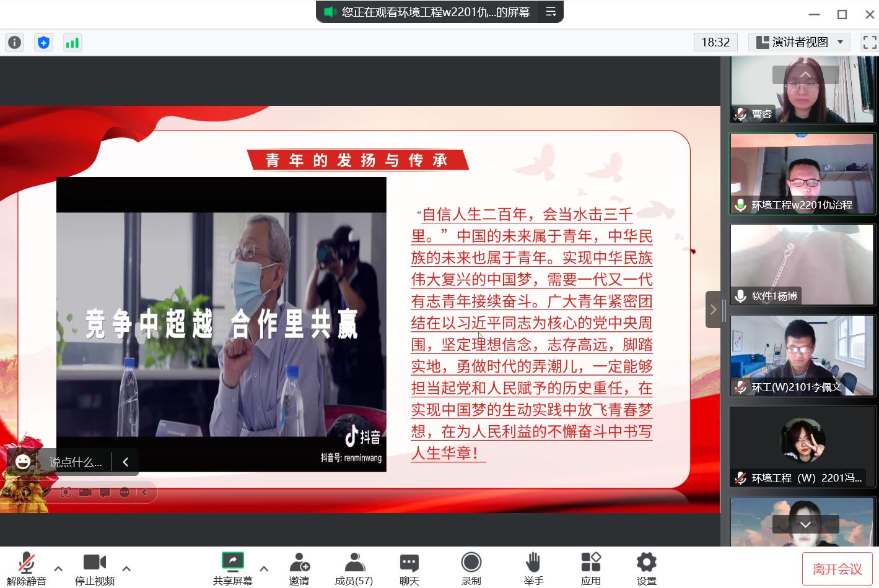Image resolution: width=879 pixels, height=588 pixels.
Task: Start Recording with 录制 button
Action: tap(471, 568)
